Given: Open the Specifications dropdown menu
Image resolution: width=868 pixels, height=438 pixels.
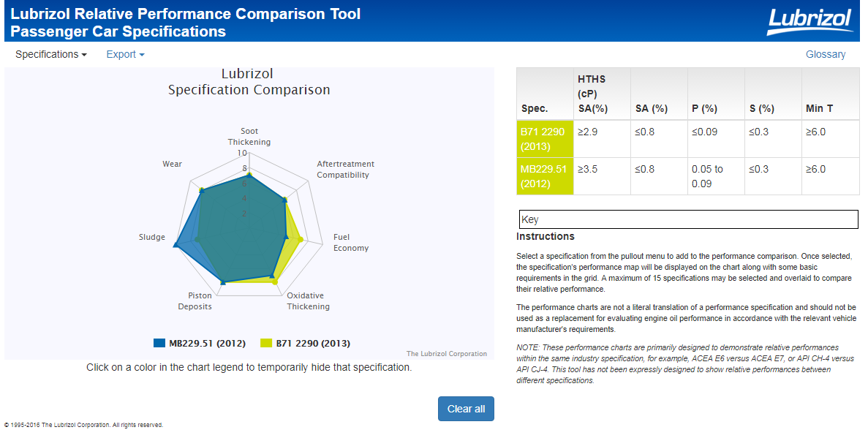Looking at the screenshot, I should coord(51,54).
